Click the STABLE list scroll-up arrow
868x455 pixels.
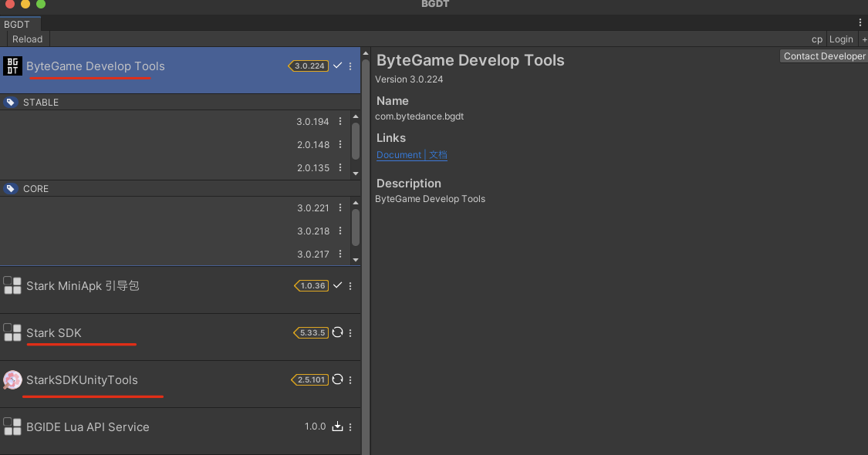(356, 116)
